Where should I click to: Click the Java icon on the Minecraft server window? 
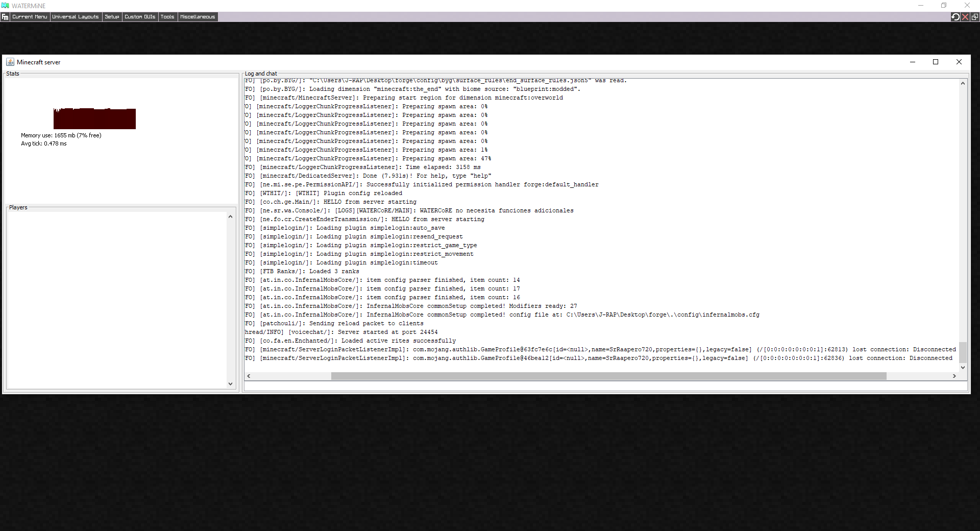[x=11, y=62]
